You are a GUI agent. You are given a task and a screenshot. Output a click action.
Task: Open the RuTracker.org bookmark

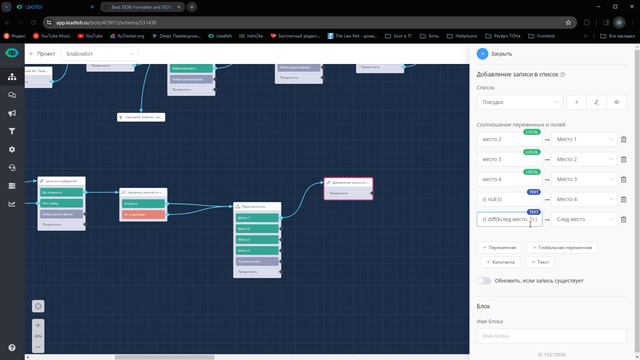coord(127,36)
